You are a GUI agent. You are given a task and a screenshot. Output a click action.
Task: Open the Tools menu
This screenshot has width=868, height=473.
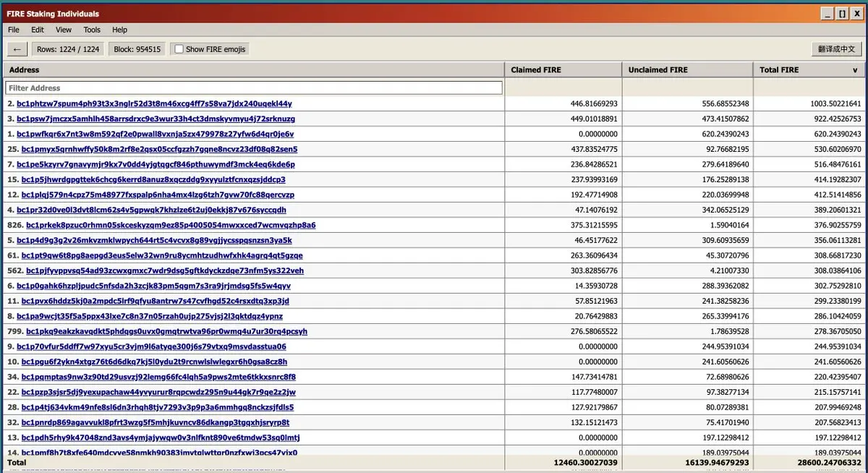92,30
